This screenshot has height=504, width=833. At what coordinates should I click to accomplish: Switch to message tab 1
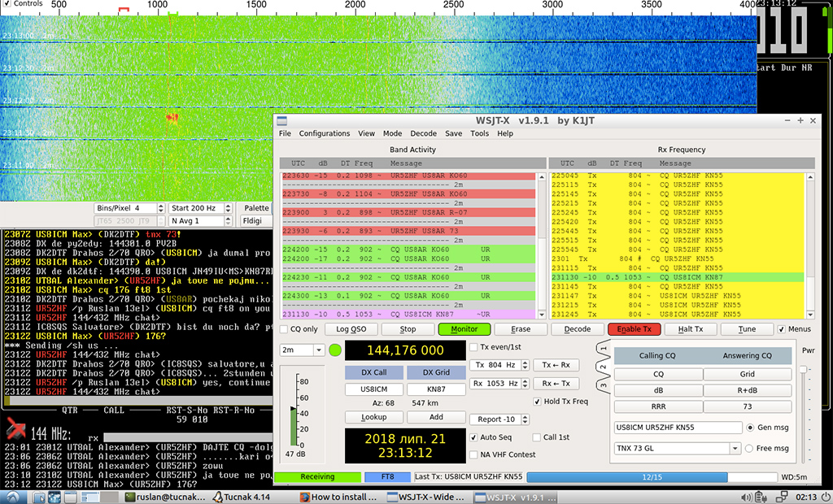point(604,350)
